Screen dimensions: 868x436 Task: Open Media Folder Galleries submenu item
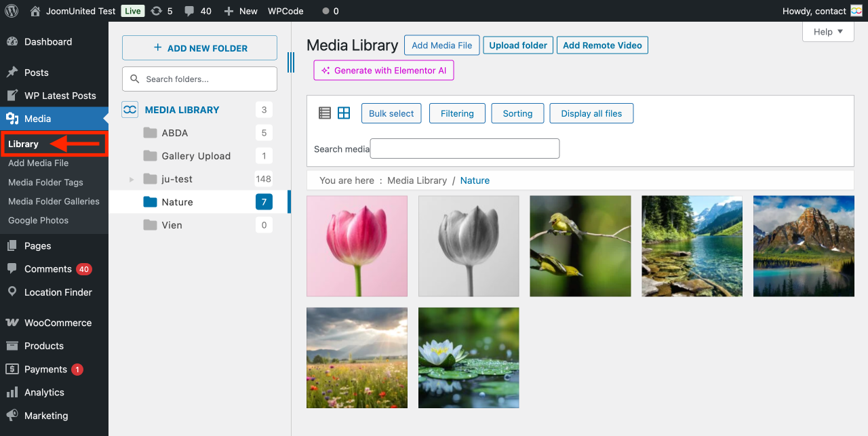[54, 201]
